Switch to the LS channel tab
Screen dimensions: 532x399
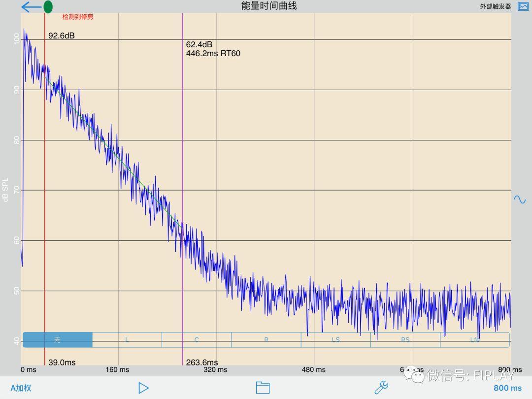click(335, 340)
